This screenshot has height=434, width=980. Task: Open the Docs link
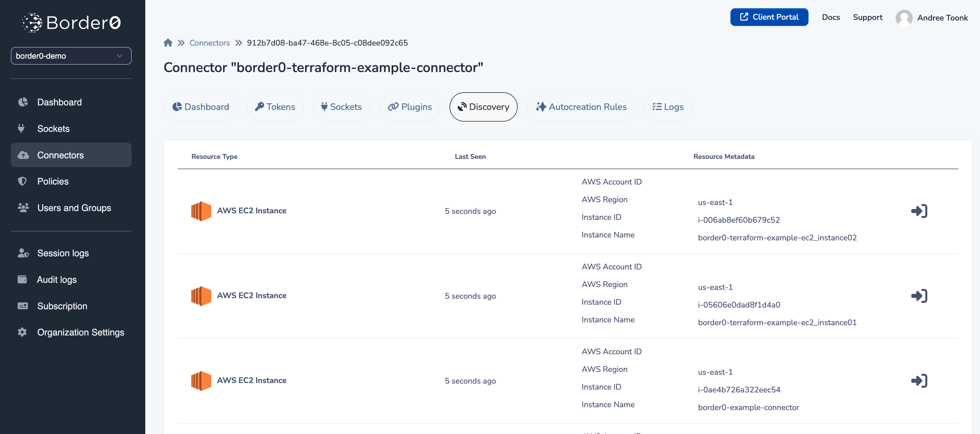coord(831,17)
